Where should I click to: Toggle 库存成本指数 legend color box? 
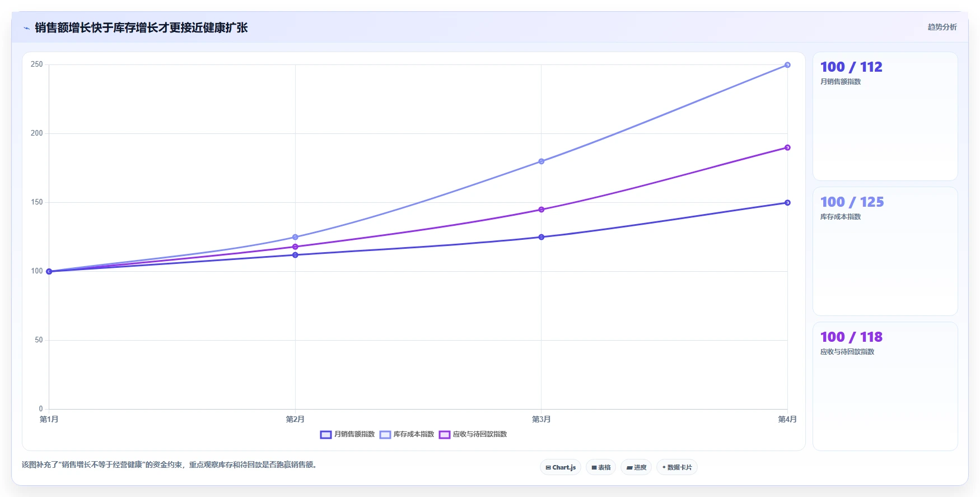385,435
